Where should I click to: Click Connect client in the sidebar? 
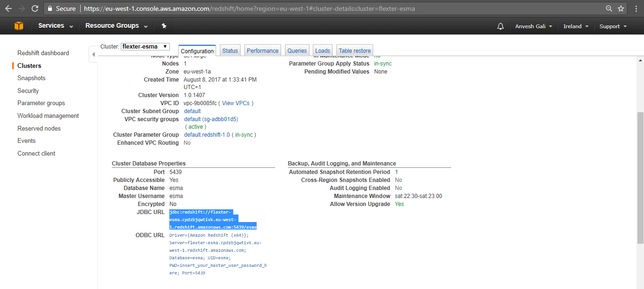click(x=36, y=154)
